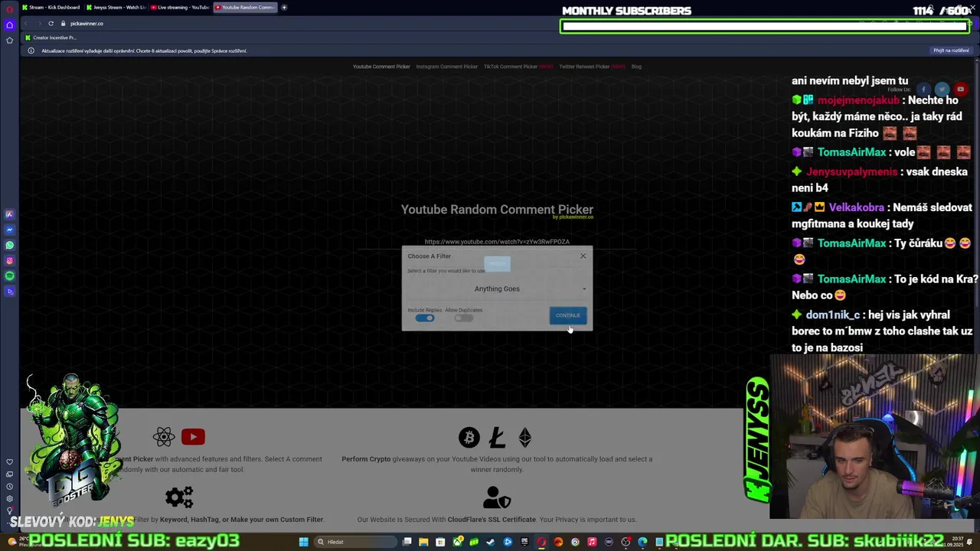
Task: Open the Anything Goes filter dropdown
Action: (497, 289)
